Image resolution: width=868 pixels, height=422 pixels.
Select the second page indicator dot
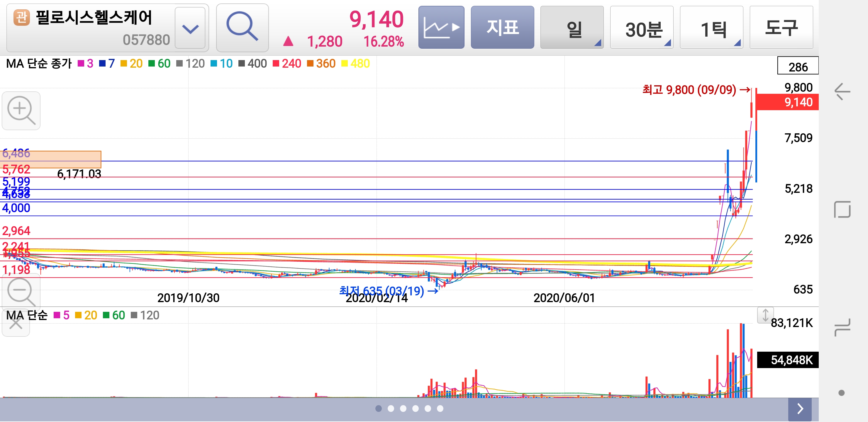391,409
